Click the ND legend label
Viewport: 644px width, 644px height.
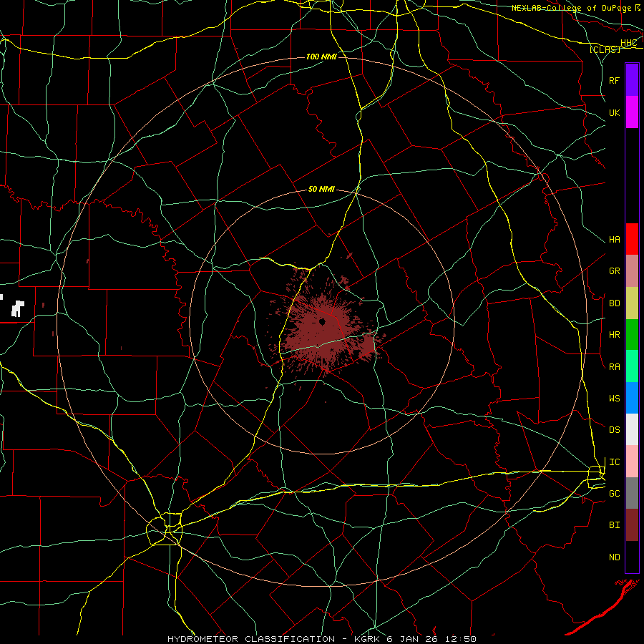coord(615,557)
